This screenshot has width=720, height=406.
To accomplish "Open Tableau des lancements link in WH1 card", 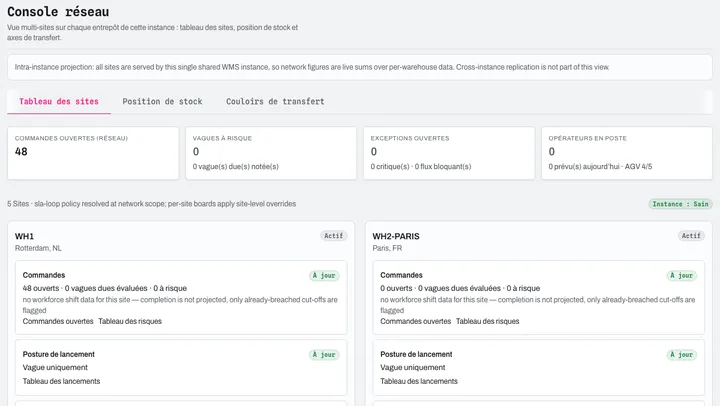I will (x=61, y=381).
